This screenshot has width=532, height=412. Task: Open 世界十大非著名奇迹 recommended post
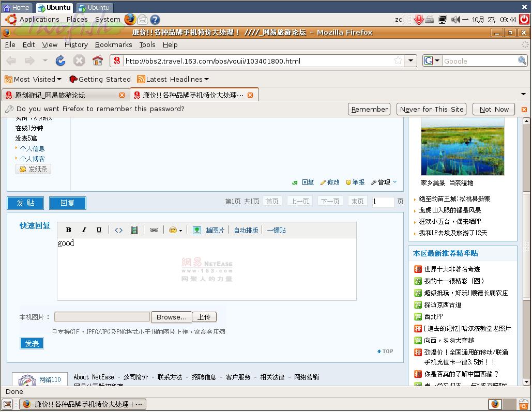click(x=452, y=269)
